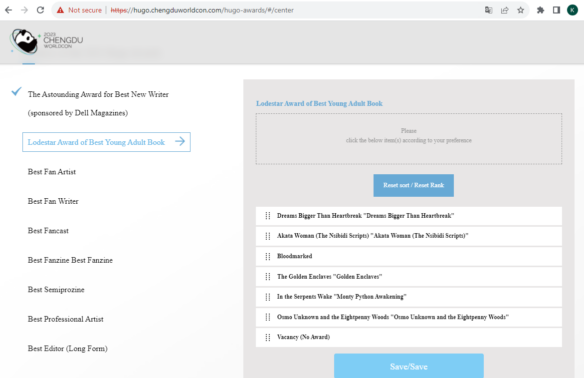Click drag handle for Osmo Unknown

point(268,317)
